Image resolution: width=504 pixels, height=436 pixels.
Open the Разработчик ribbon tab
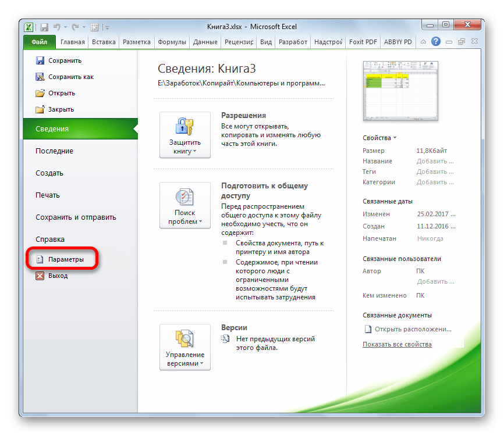[293, 42]
